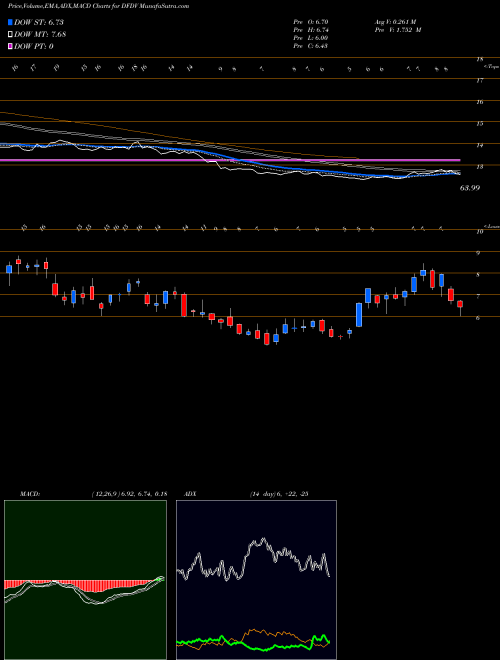Click the 15 price axis label
The height and width of the screenshot is (660, 500).
pos(479,124)
